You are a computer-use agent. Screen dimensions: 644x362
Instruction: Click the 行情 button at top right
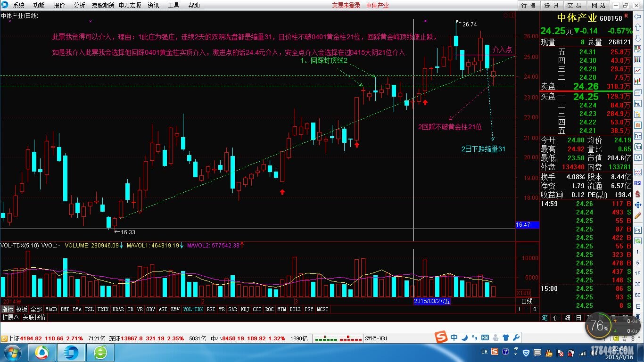tap(528, 5)
